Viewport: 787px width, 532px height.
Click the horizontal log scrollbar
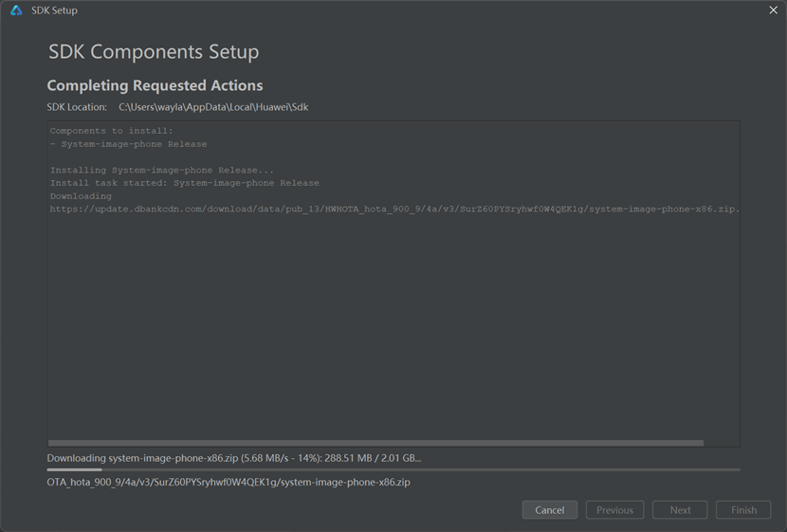point(375,443)
